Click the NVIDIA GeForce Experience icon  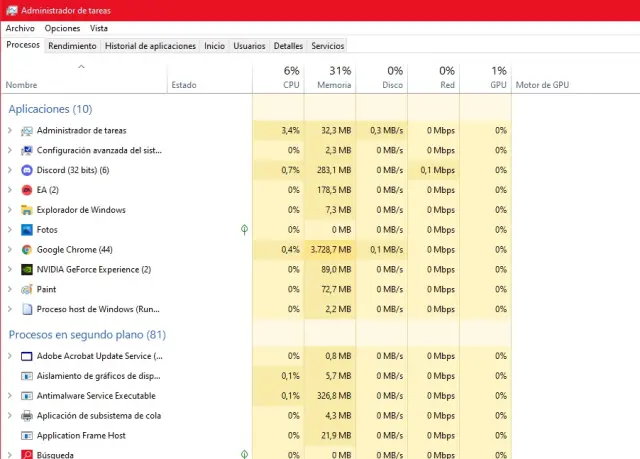[27, 269]
